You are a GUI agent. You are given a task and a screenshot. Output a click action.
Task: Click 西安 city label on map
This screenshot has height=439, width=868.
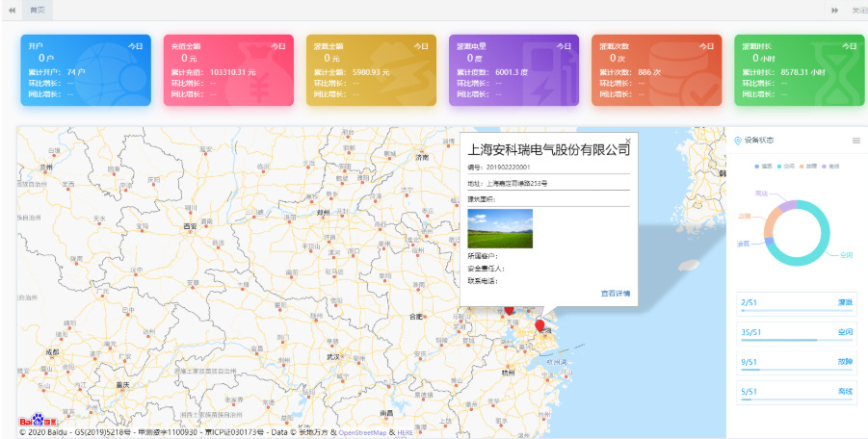pos(191,226)
